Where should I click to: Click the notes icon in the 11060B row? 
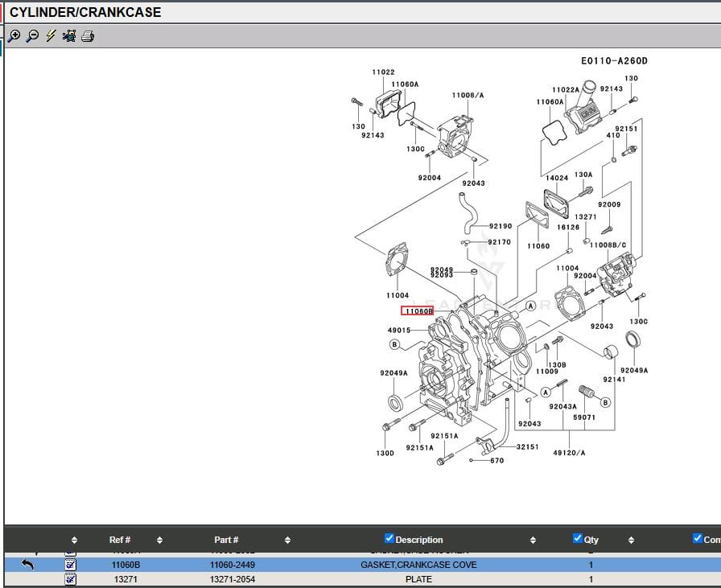[71, 565]
